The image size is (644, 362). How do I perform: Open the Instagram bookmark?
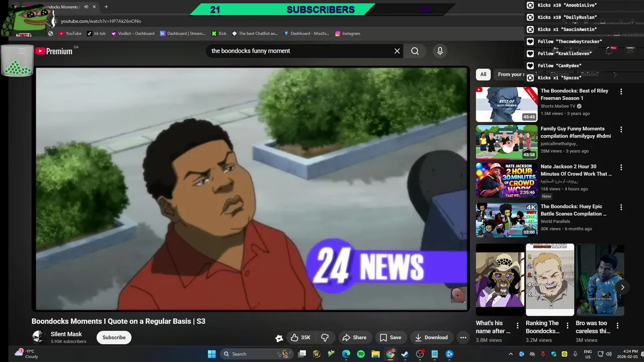click(348, 34)
